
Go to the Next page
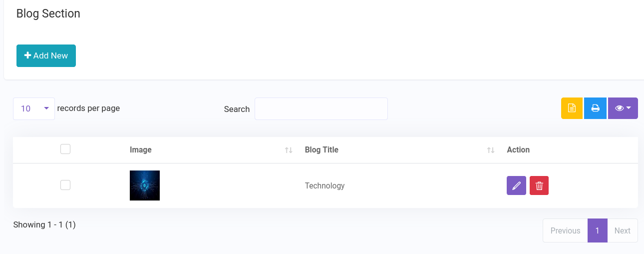623,230
